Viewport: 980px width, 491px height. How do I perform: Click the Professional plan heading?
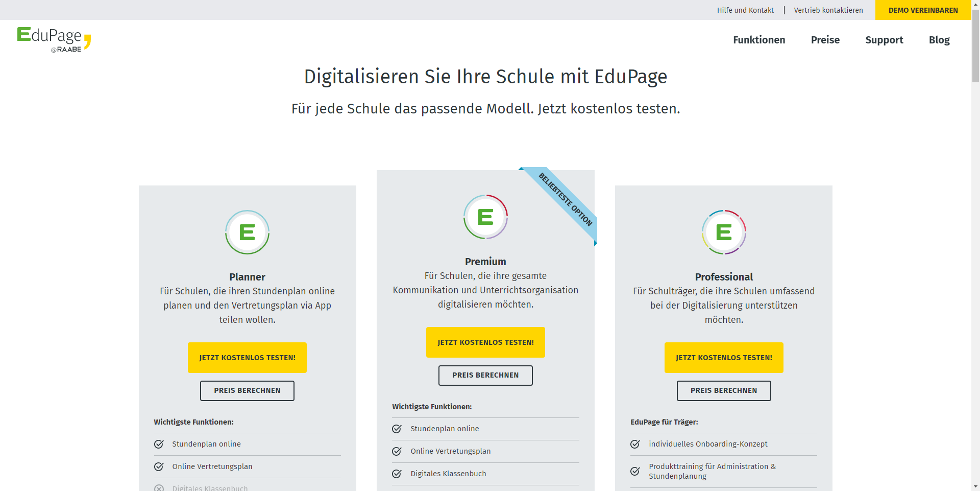point(724,277)
